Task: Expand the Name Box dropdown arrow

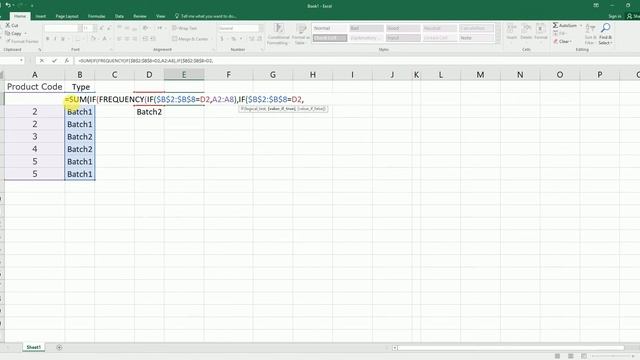Action: tap(21, 60)
